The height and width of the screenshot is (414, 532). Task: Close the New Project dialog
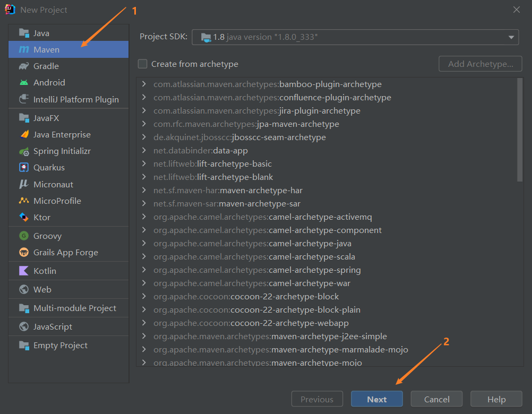click(x=517, y=10)
